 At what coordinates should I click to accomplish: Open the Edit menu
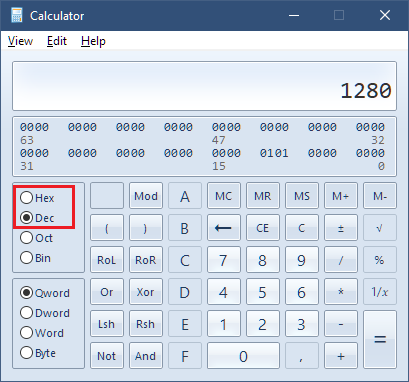click(x=57, y=41)
